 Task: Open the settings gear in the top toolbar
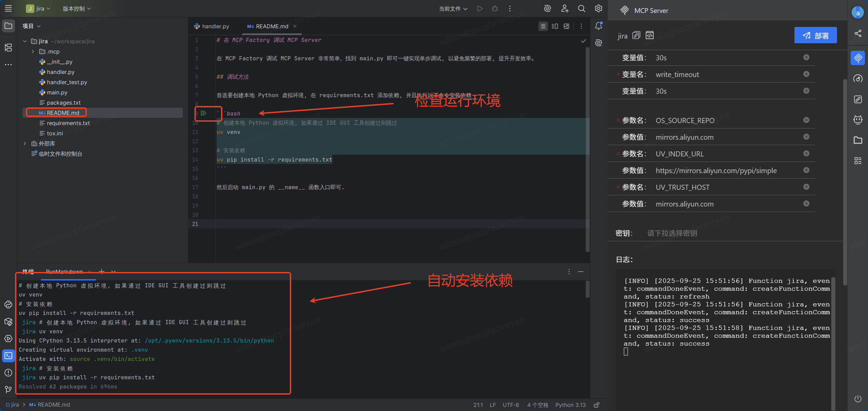click(598, 9)
